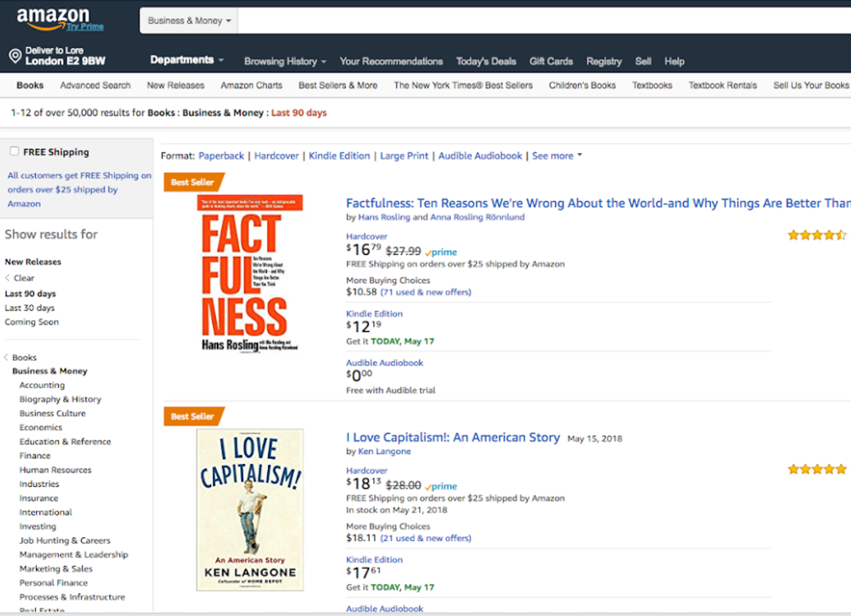
Task: Filter by Kindle Edition format at top
Action: (339, 156)
